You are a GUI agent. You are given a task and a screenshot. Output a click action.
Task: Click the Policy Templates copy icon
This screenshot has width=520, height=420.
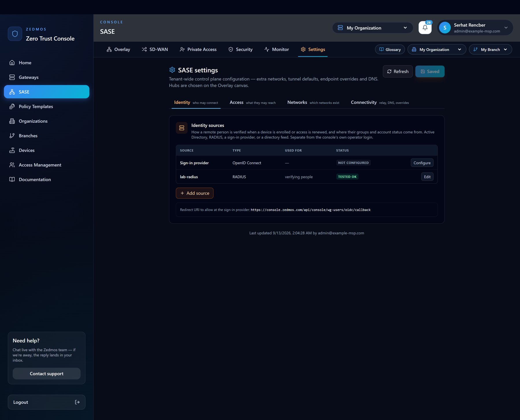tap(12, 107)
